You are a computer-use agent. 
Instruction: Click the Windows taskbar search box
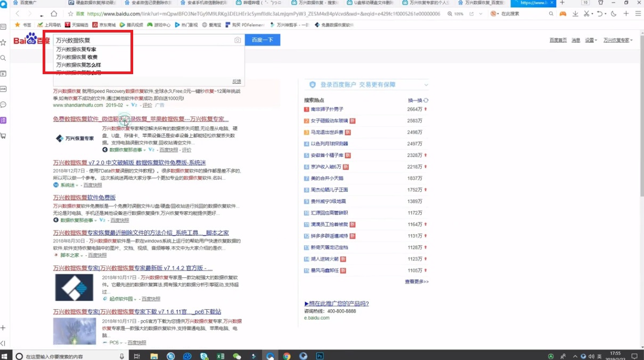(69, 356)
